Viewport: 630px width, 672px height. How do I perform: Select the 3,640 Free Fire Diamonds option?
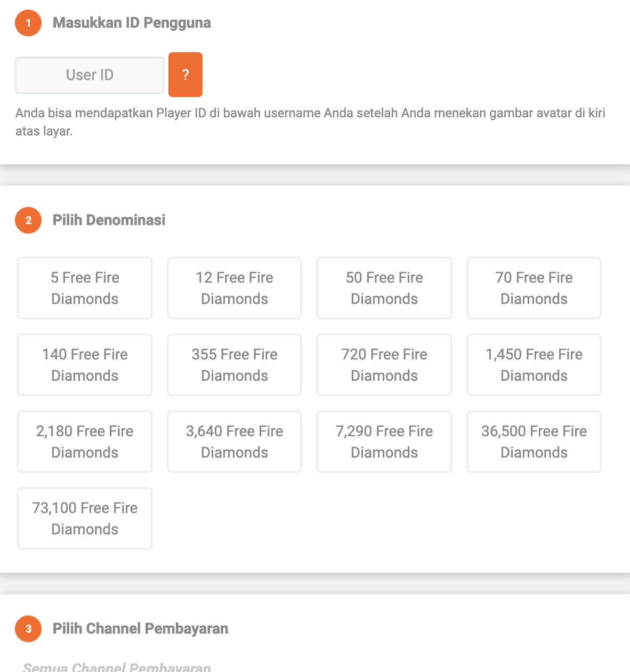point(235,442)
